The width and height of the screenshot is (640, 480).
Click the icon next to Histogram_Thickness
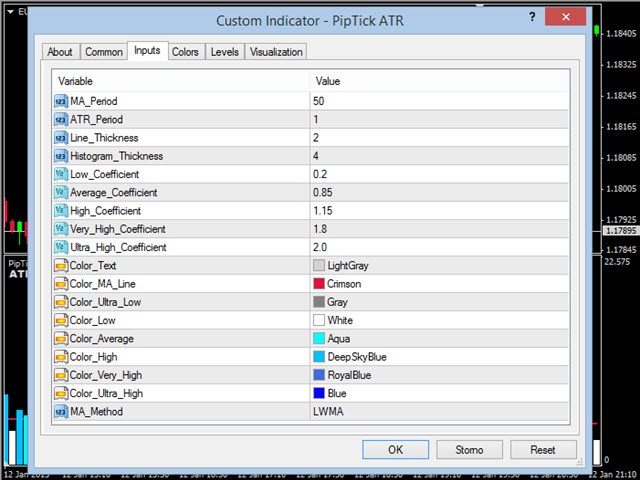click(x=60, y=156)
